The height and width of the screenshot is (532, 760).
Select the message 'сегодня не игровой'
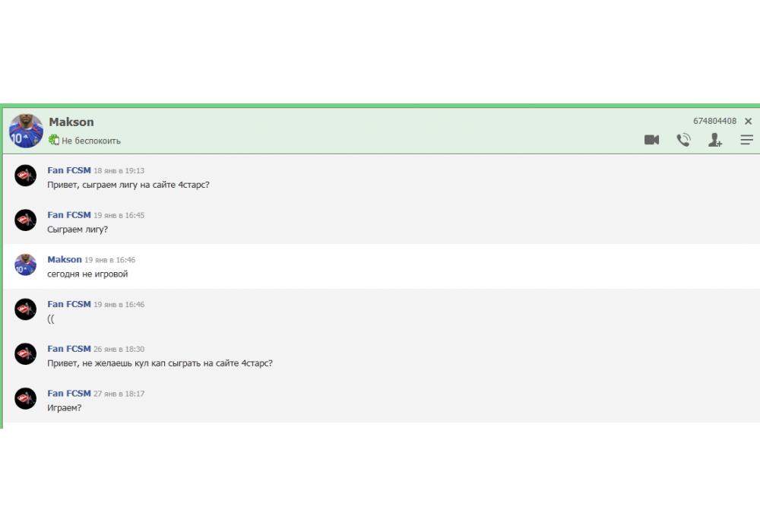click(87, 274)
